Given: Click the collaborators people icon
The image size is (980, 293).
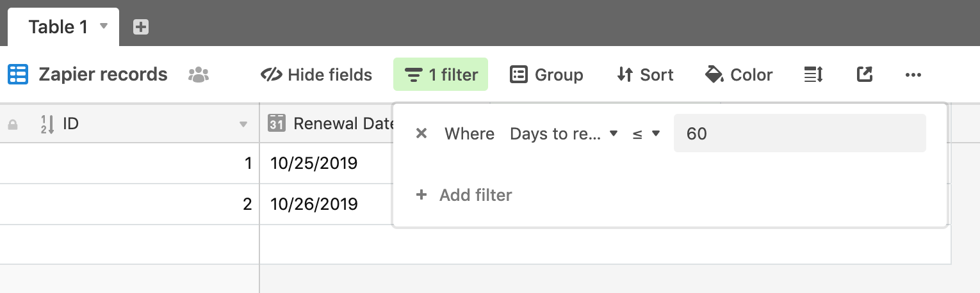Looking at the screenshot, I should pos(199,75).
